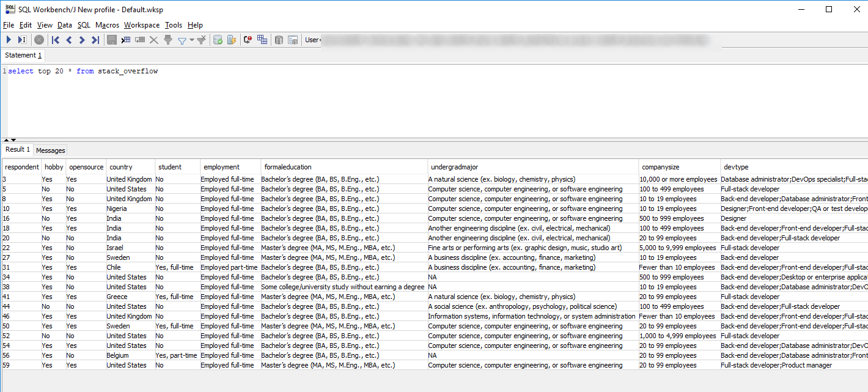Apply a filter from the current selection

[x=168, y=40]
